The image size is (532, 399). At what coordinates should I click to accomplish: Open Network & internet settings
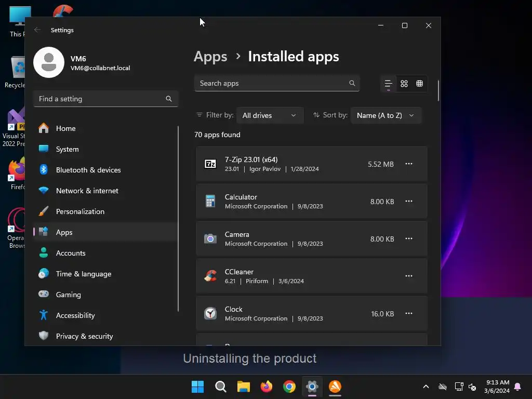[105, 191]
